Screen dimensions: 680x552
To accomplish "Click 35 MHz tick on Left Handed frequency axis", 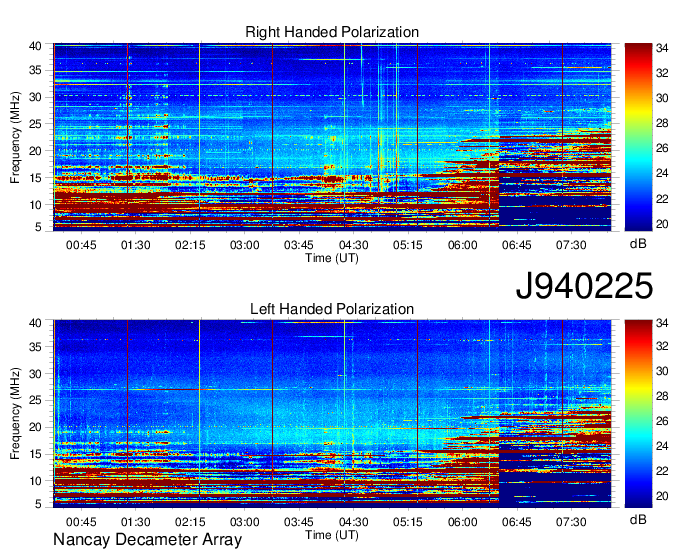I will [35, 347].
